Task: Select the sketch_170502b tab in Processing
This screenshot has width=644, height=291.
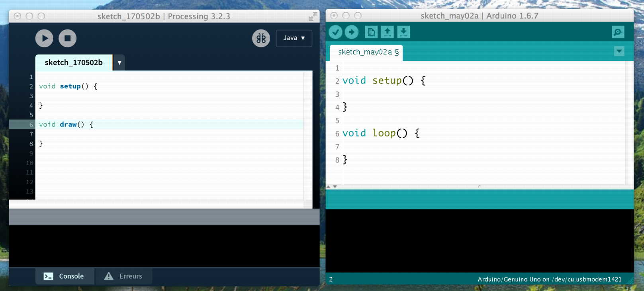Action: coord(74,62)
